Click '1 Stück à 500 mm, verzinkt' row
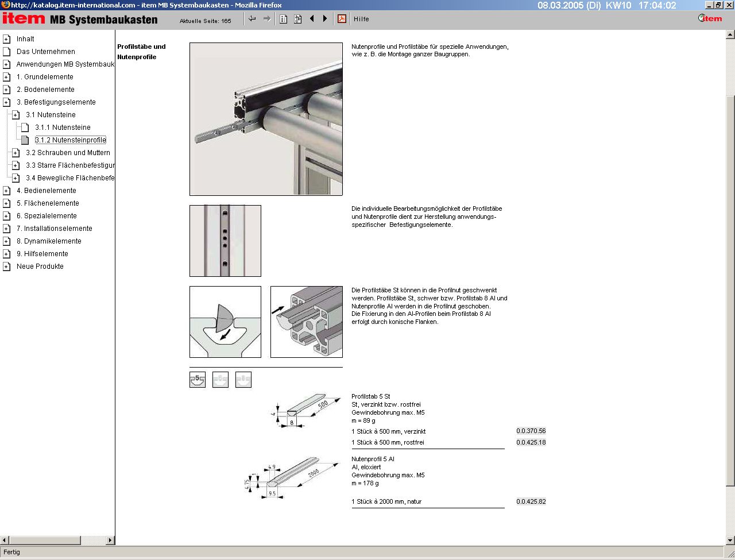 (389, 431)
